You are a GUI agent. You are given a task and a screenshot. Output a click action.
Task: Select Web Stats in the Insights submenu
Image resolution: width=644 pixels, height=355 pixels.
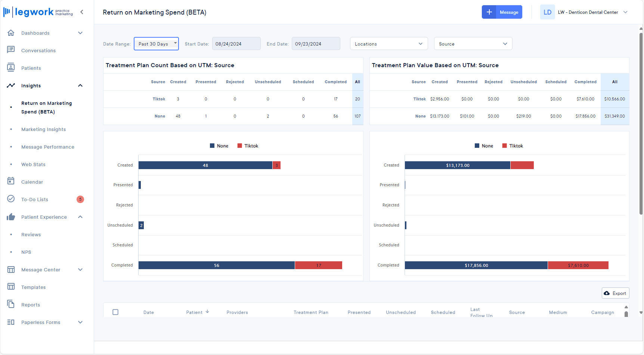point(33,165)
